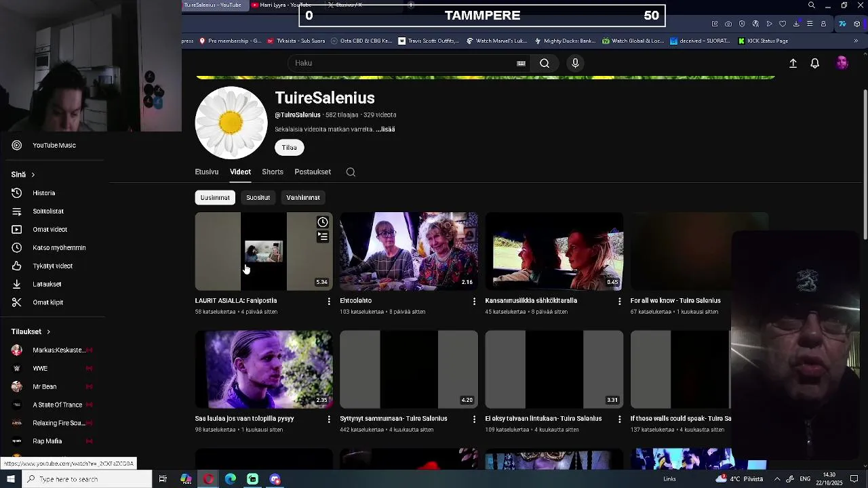Open Windows Start menu

(11, 479)
